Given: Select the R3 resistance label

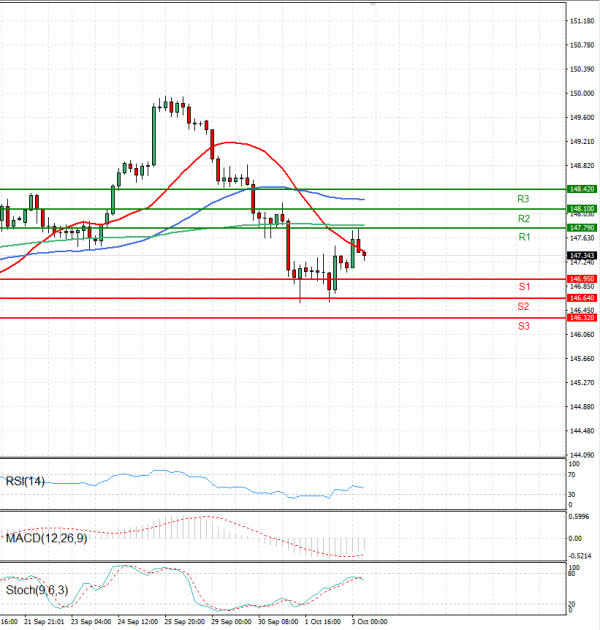Looking at the screenshot, I should click(523, 199).
